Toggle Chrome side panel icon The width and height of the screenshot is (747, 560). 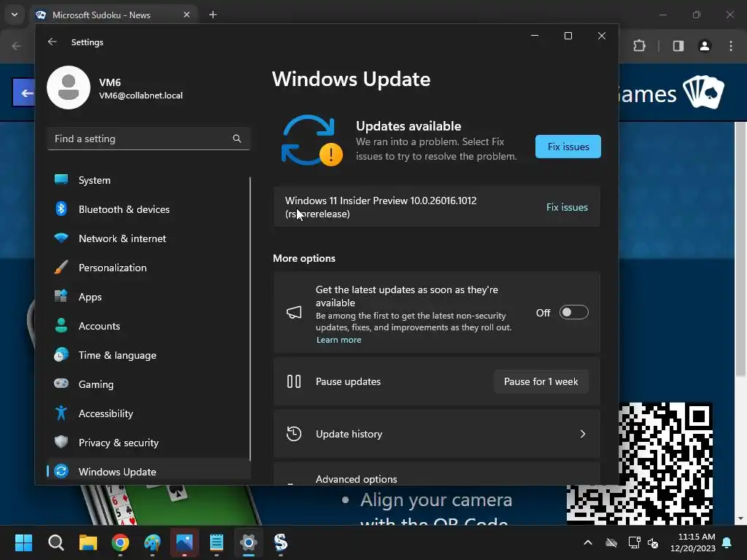(678, 46)
